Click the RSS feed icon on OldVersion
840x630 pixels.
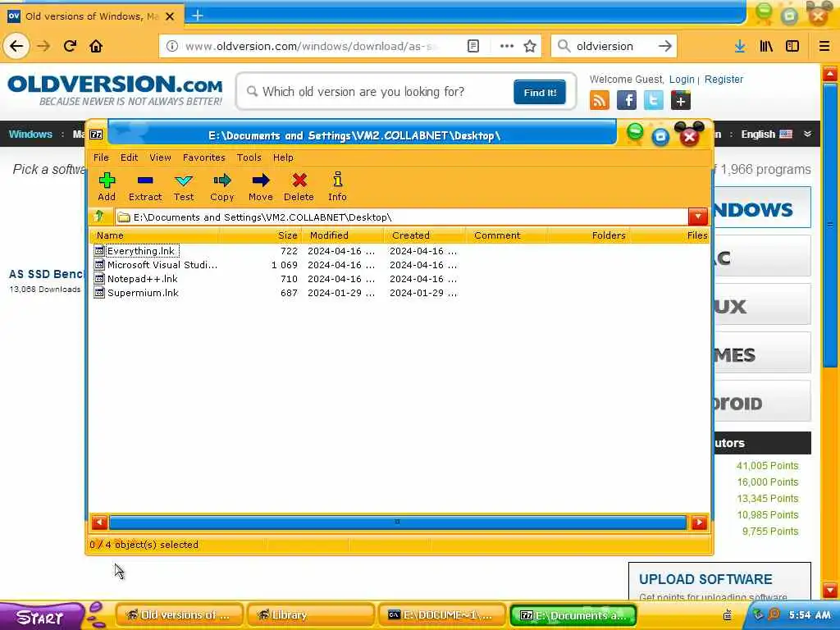pyautogui.click(x=600, y=100)
